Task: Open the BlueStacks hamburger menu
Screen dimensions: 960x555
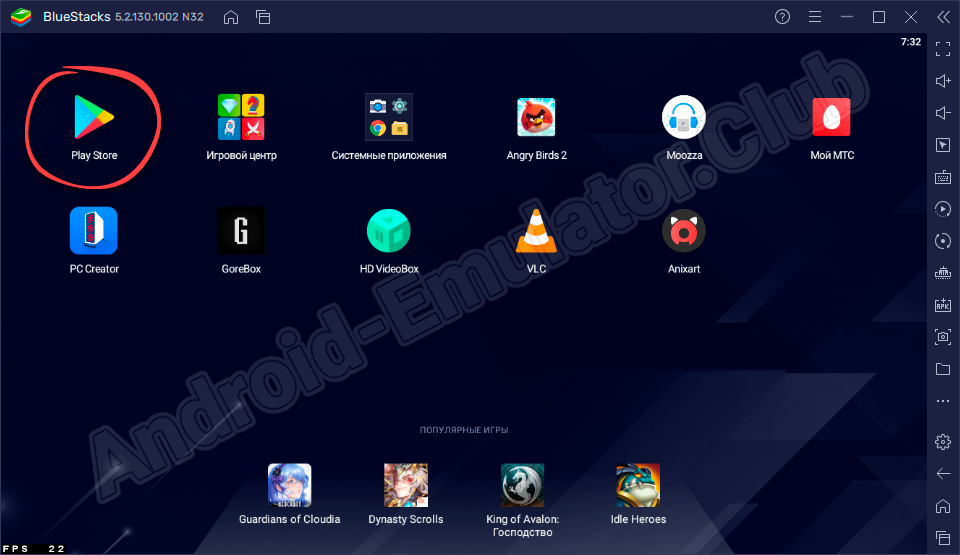Action: pos(815,17)
